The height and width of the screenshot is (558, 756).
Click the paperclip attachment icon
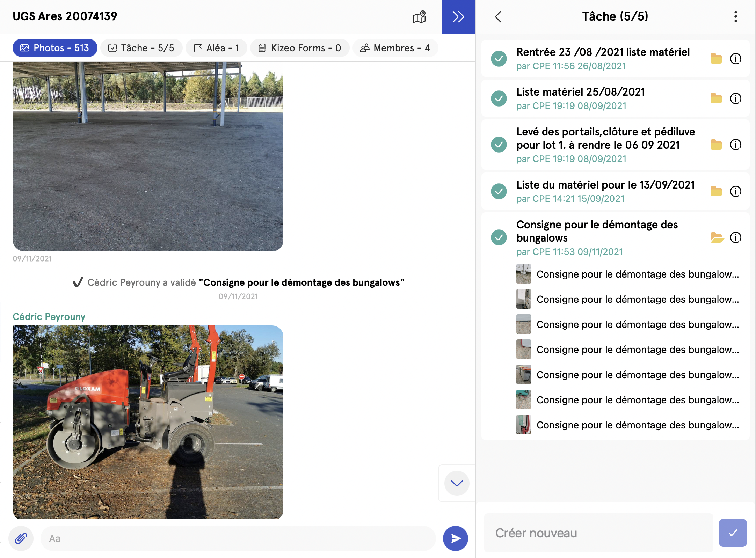[x=21, y=538]
